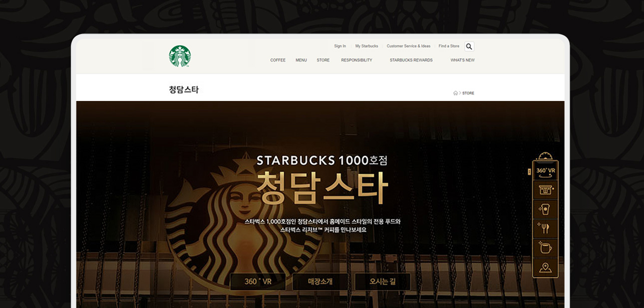644x308 pixels.
Task: Open search with the magnifier icon
Action: click(x=469, y=46)
